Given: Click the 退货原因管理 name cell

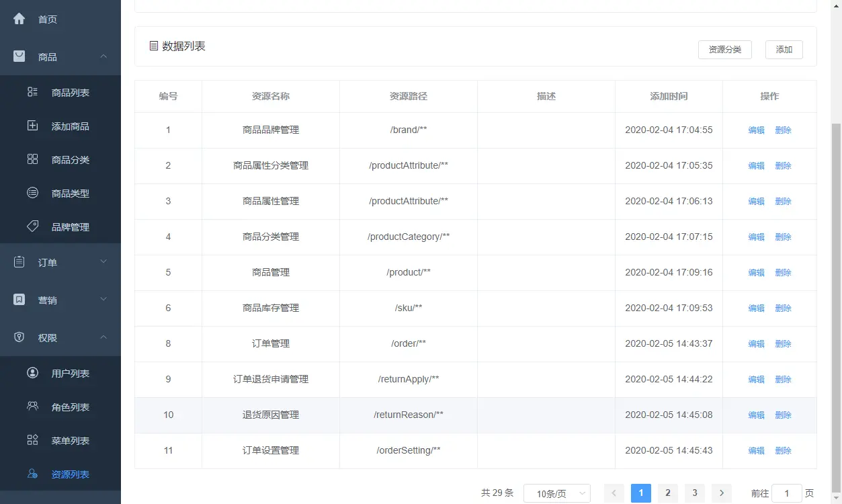Looking at the screenshot, I should pyautogui.click(x=271, y=415).
